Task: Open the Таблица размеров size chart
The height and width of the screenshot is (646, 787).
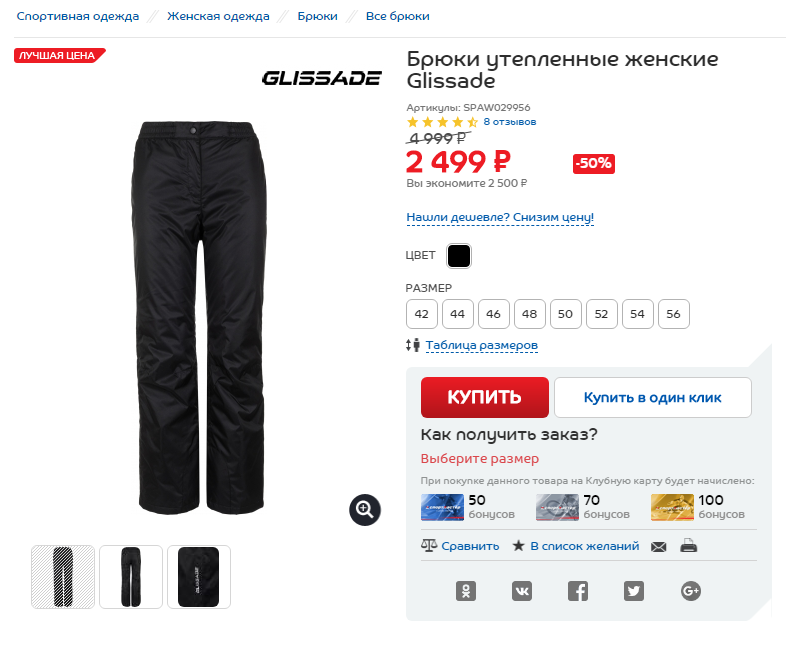Action: pos(482,345)
